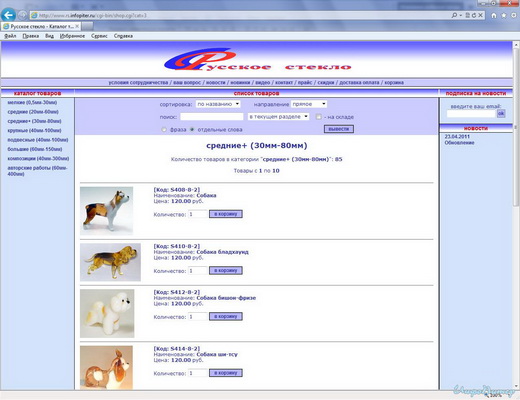Click the 'ok' button next to the email field
This screenshot has width=520, height=400.
(501, 113)
